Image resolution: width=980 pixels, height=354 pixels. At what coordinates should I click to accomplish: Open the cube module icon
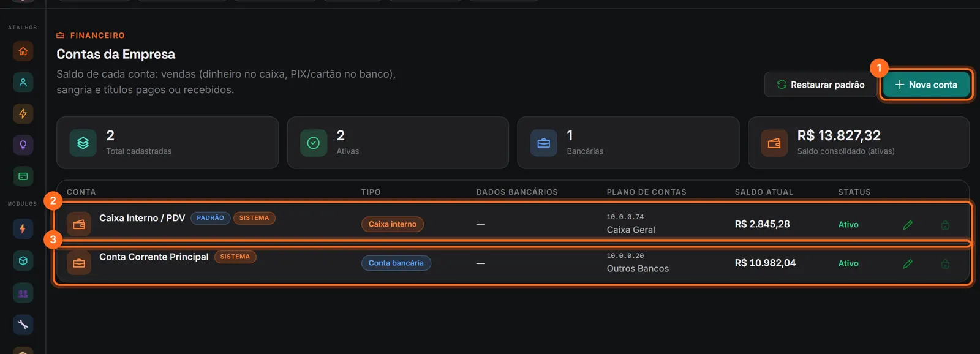23,261
